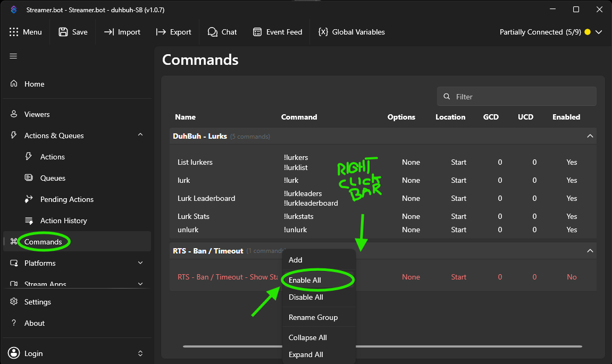Collapse the DuhBuh - Lurks group chevron

[x=590, y=136]
